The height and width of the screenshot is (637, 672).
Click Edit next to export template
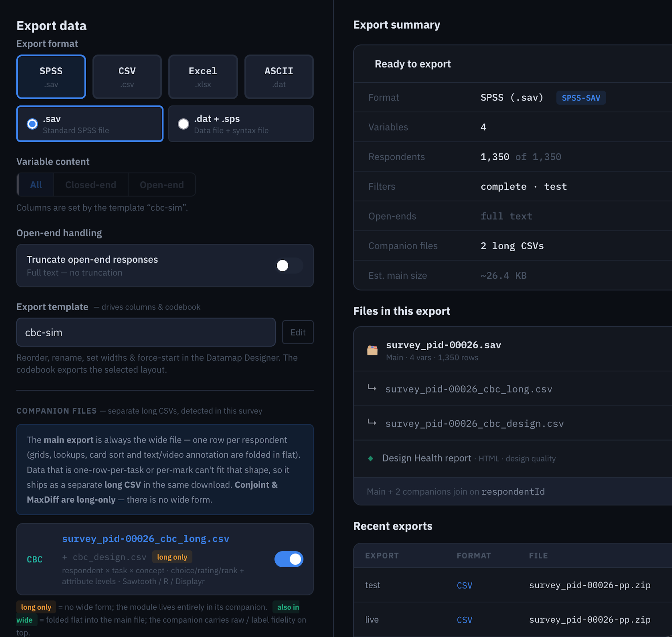tap(298, 332)
